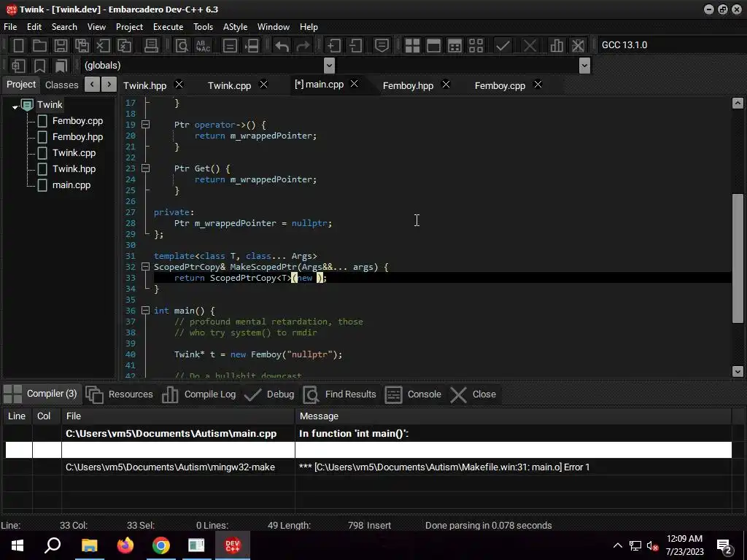Click the Close button of bottom panel

click(473, 394)
